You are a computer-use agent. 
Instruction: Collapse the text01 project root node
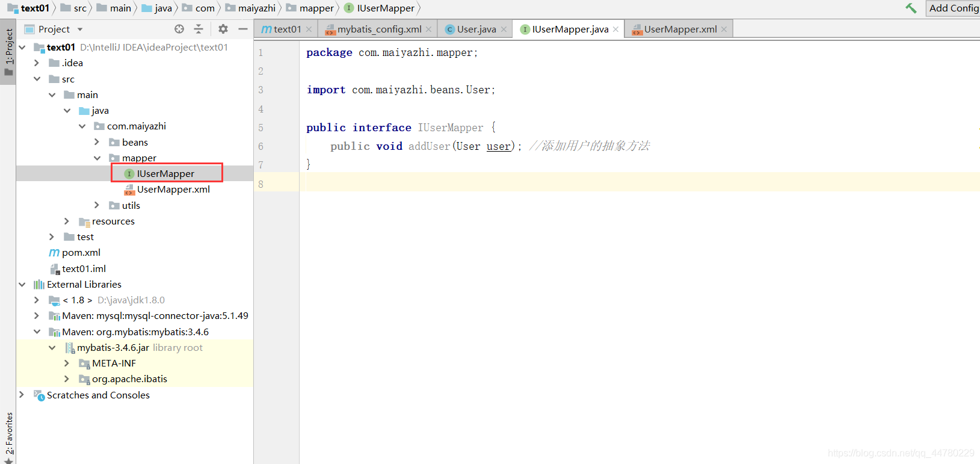[22, 47]
